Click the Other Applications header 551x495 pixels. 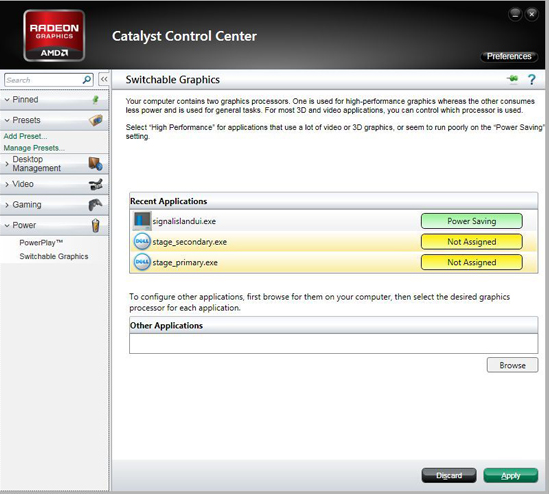click(x=333, y=325)
